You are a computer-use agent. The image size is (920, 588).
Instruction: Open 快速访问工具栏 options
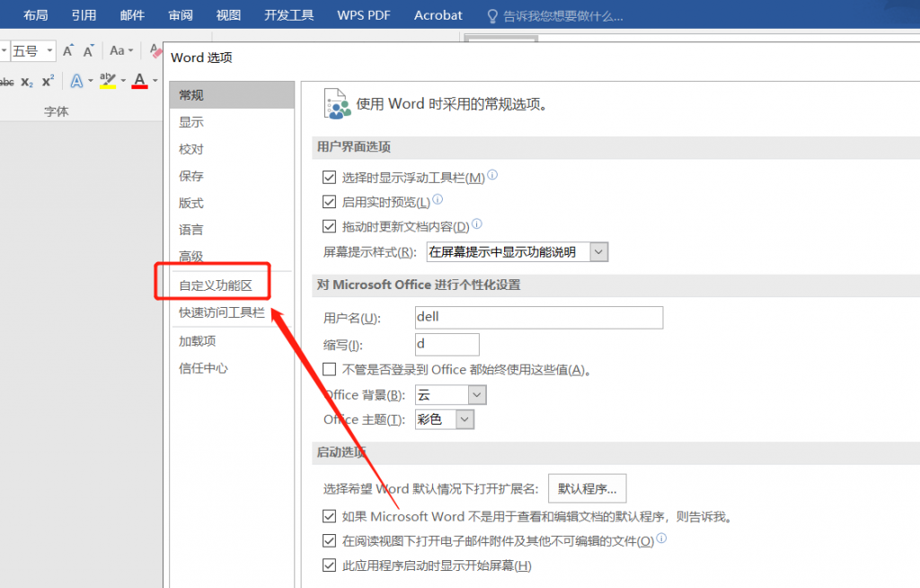[232, 312]
